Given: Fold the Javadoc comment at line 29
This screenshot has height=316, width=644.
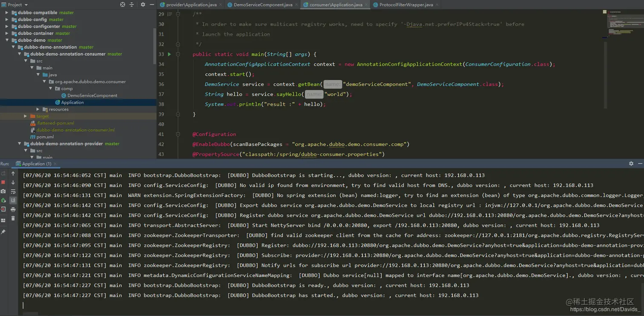Looking at the screenshot, I should point(178,14).
